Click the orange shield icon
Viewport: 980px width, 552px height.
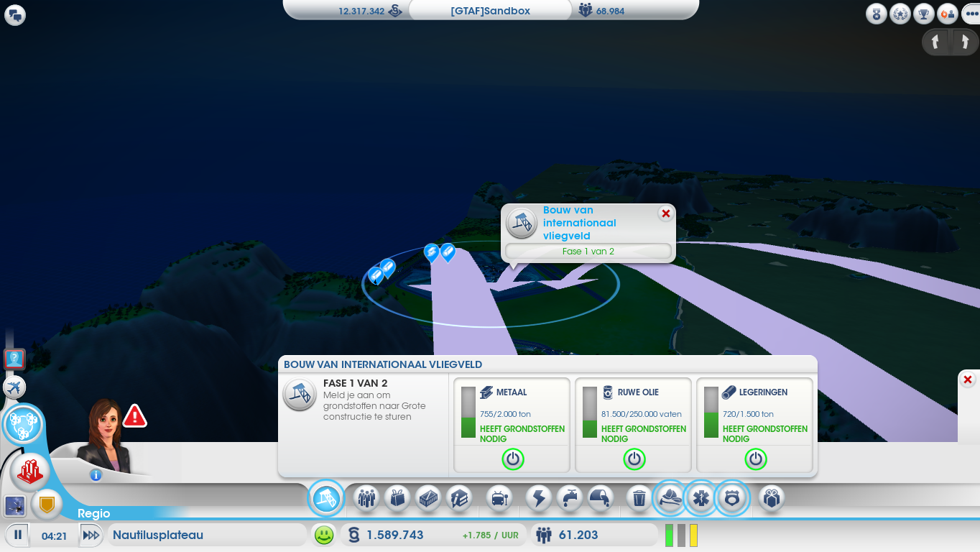(x=47, y=505)
